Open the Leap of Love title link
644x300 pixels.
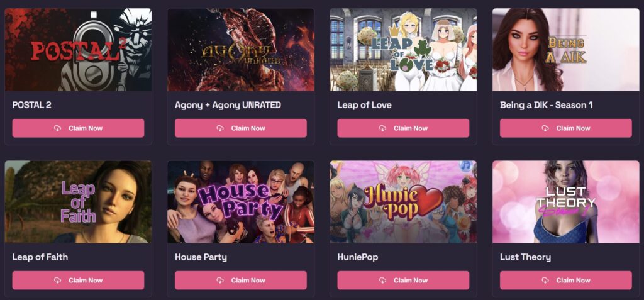[364, 105]
